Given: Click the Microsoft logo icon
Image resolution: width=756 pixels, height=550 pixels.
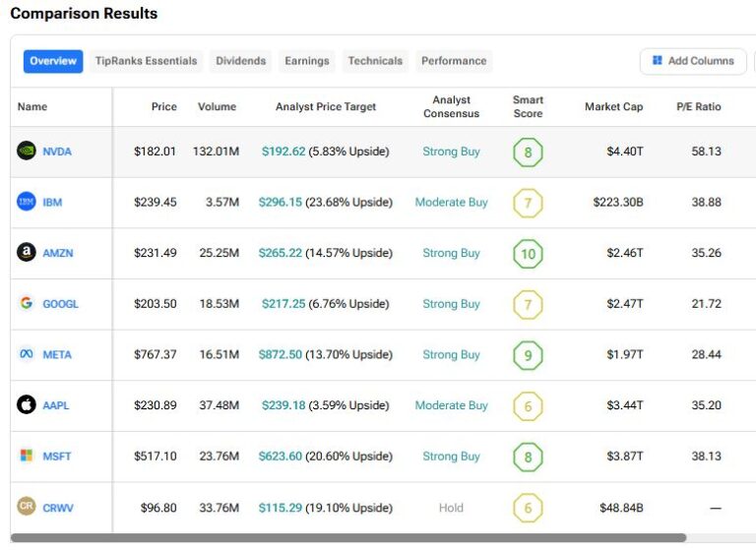Looking at the screenshot, I should coord(27,457).
